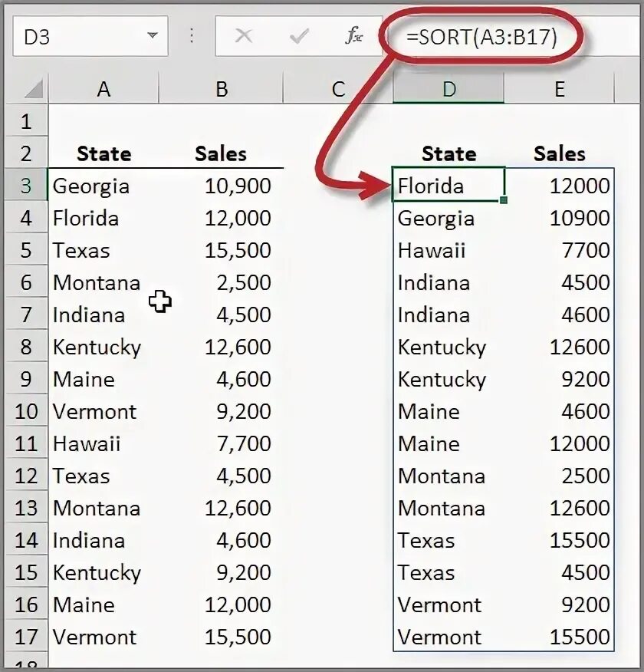The width and height of the screenshot is (644, 672).
Task: Select column D header
Action: tap(449, 90)
